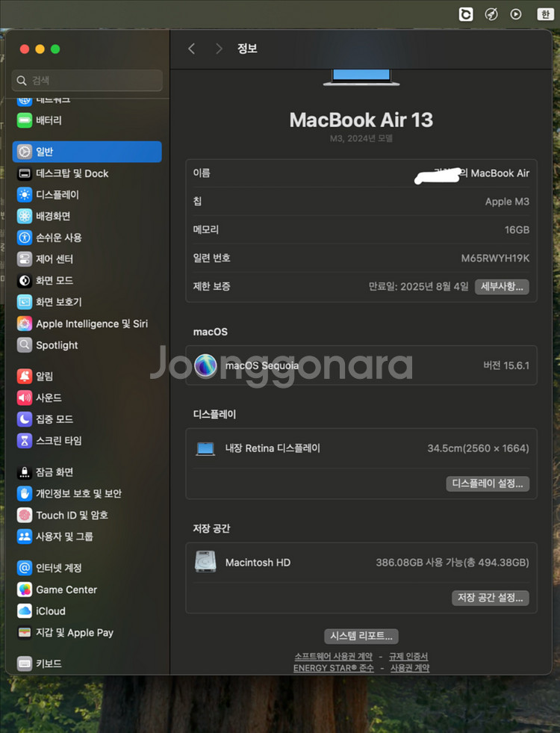Click the built-in Retina display icon
The image size is (560, 733).
click(x=205, y=449)
